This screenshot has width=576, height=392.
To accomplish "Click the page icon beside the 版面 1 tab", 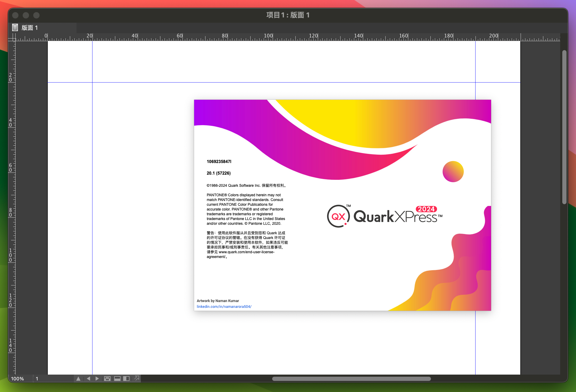I will [15, 27].
